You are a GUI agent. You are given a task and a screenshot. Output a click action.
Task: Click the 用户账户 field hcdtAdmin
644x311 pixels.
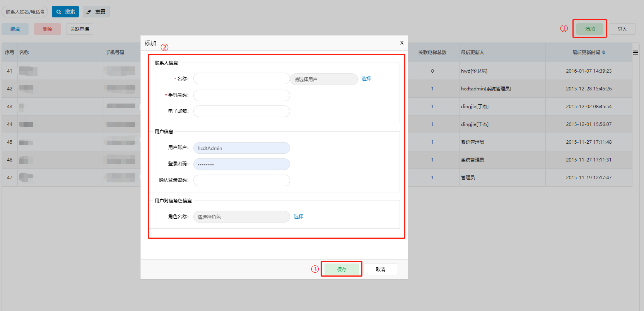[242, 148]
